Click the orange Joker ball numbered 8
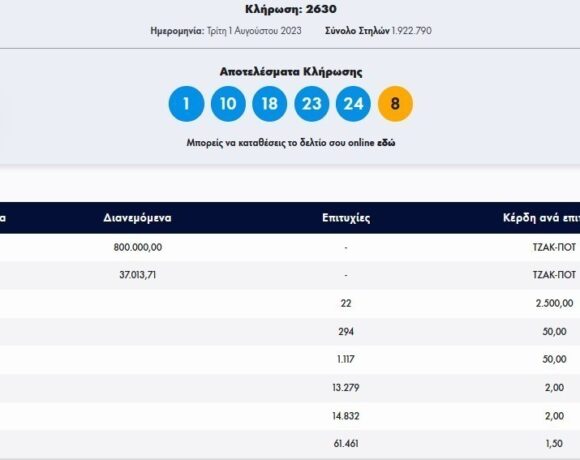The image size is (580, 460). 395,104
